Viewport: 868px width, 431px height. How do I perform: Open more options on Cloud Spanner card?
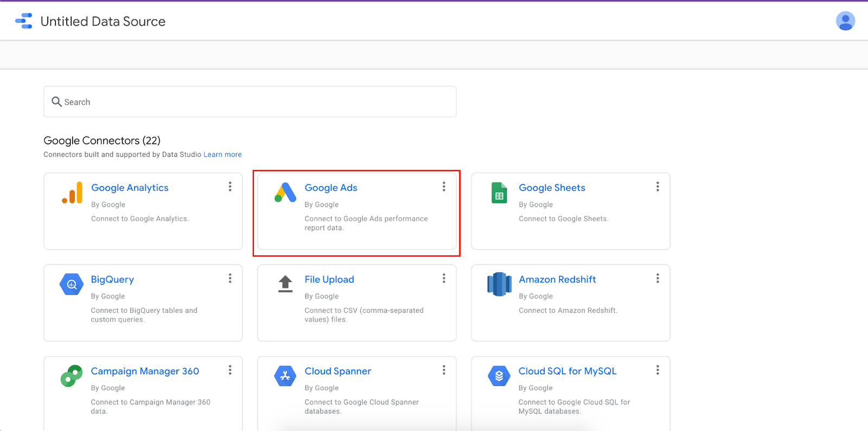tap(444, 370)
